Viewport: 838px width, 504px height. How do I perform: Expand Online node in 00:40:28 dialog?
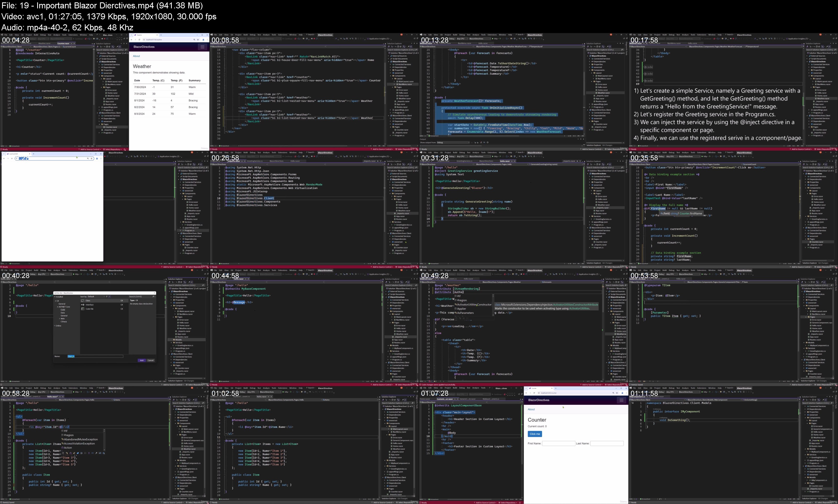click(55, 326)
